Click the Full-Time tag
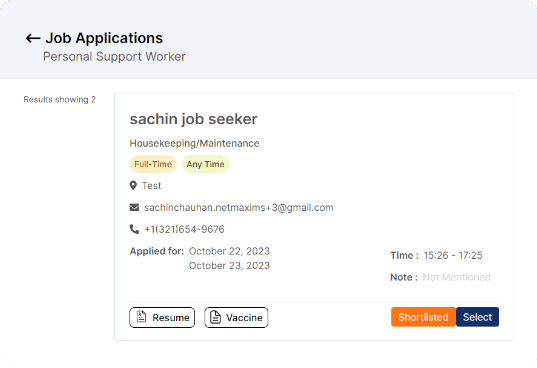Viewport: 537px width, 368px height. pyautogui.click(x=153, y=164)
